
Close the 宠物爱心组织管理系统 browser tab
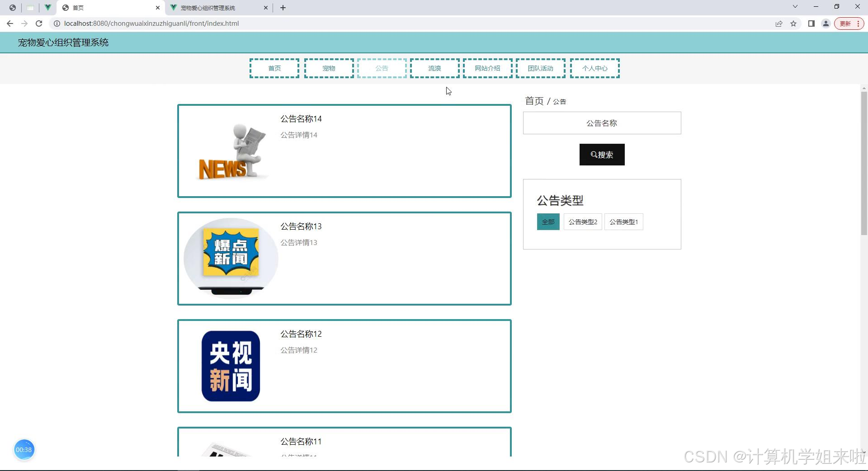pyautogui.click(x=266, y=8)
